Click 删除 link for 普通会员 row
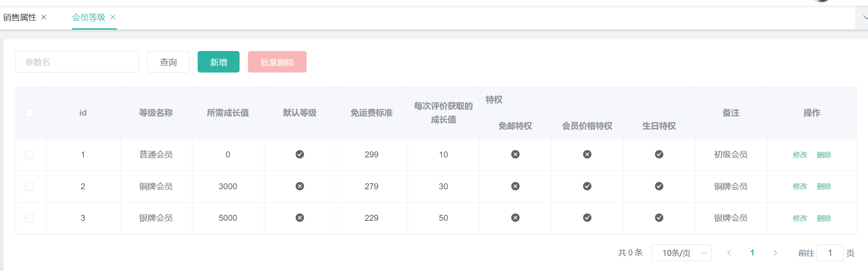 click(824, 155)
